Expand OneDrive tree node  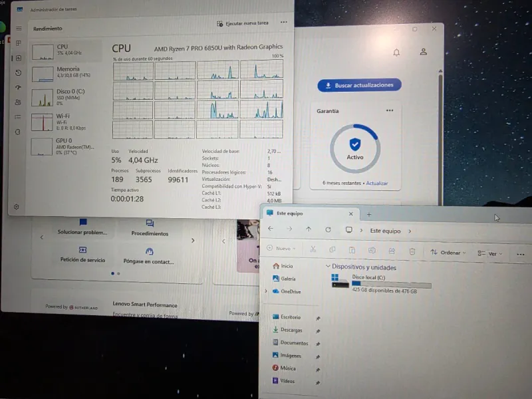(266, 291)
